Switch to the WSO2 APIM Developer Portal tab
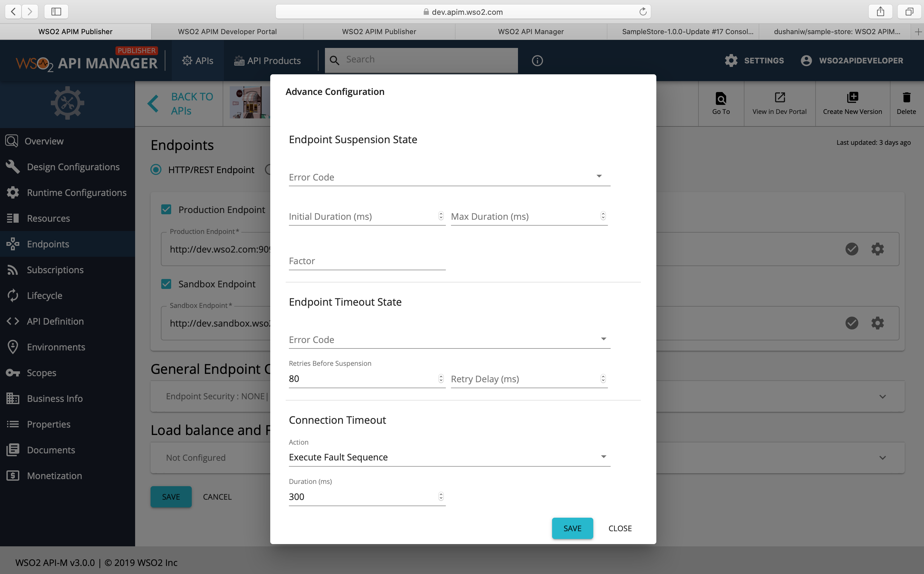Screen dimensions: 924x574 (227, 32)
